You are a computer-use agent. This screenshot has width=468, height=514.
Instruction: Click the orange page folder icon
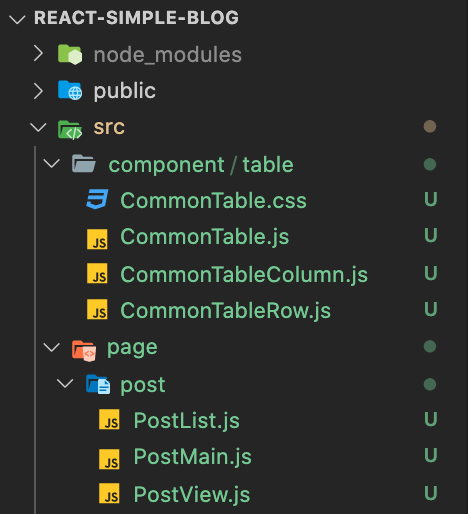click(84, 351)
